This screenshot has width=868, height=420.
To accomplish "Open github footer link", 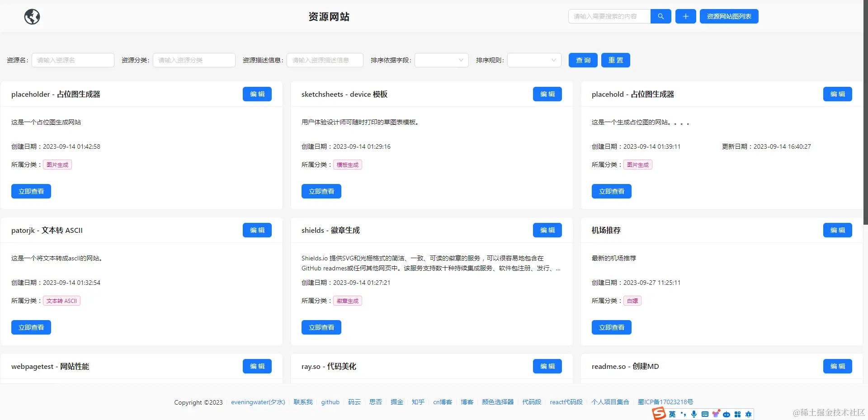I will click(330, 402).
